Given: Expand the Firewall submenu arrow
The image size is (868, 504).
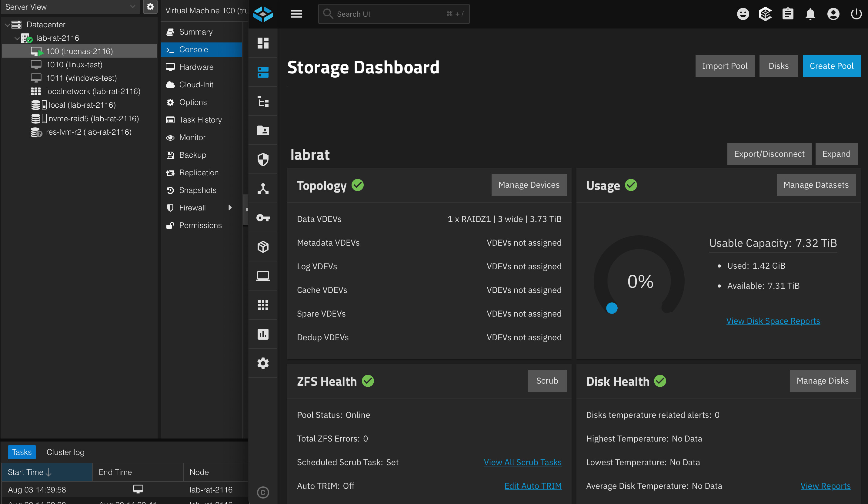Looking at the screenshot, I should 230,207.
